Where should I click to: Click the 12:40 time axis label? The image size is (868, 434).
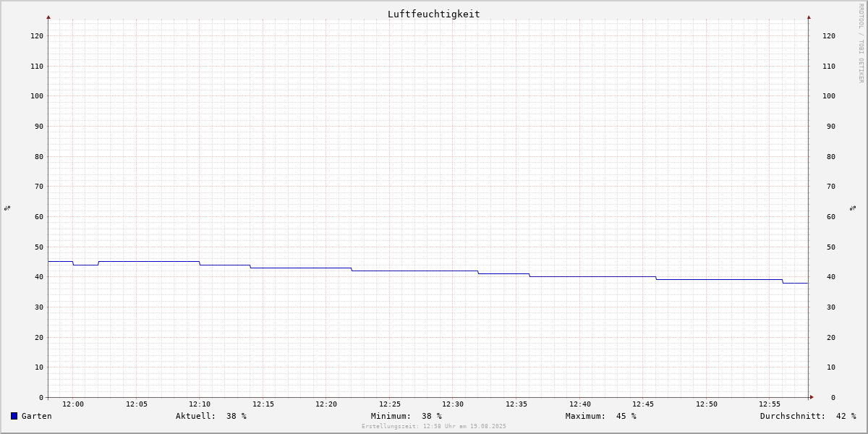(580, 404)
